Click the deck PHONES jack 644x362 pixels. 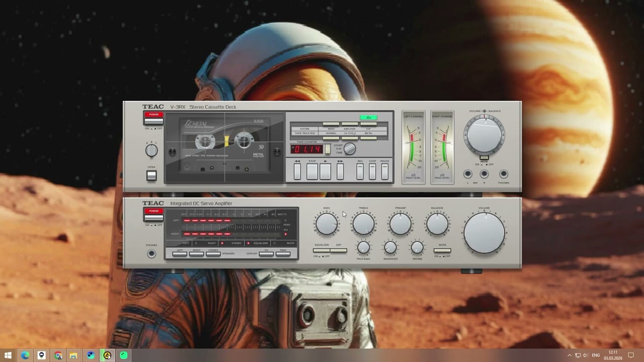click(x=504, y=174)
